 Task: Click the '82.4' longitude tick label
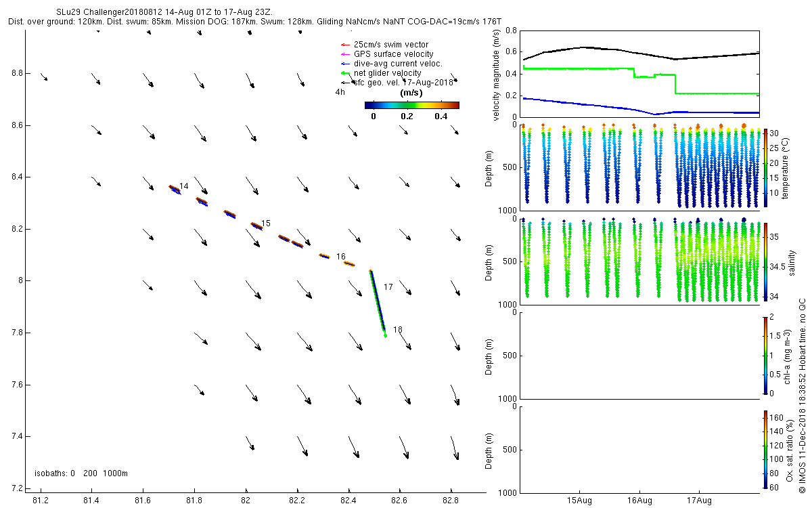(348, 501)
